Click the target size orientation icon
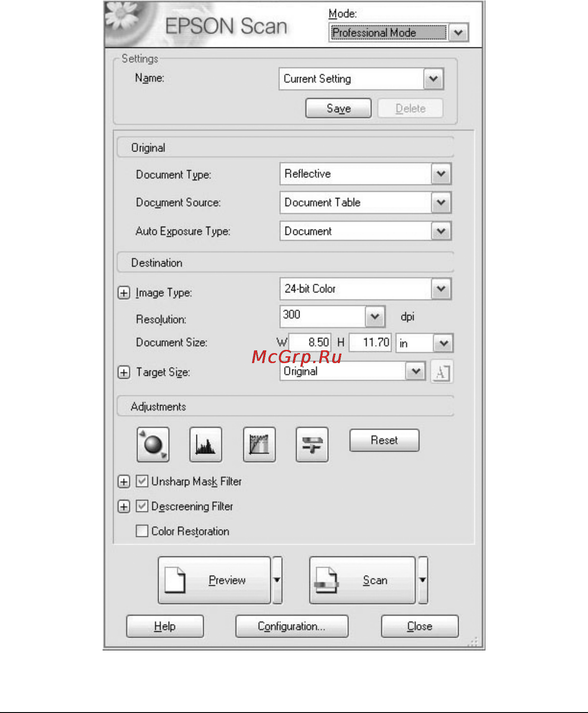Screen dimensions: 588x713 (442, 372)
